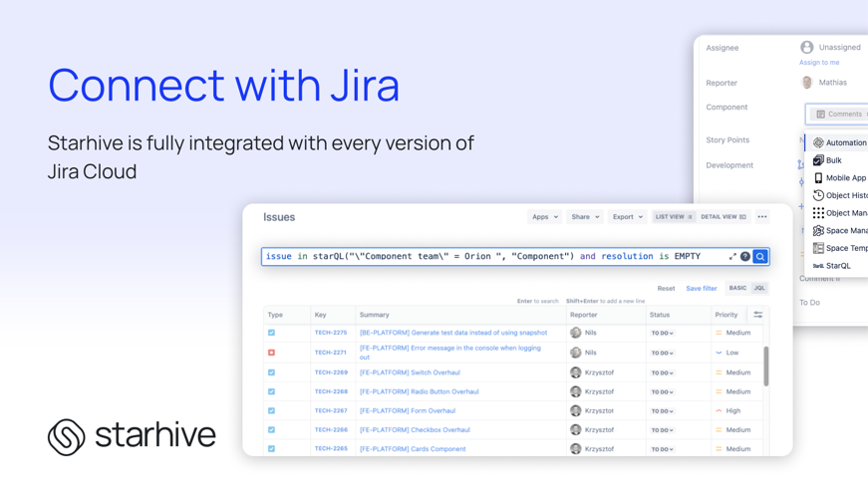
Task: Sort table by Summary column header
Action: (x=375, y=315)
